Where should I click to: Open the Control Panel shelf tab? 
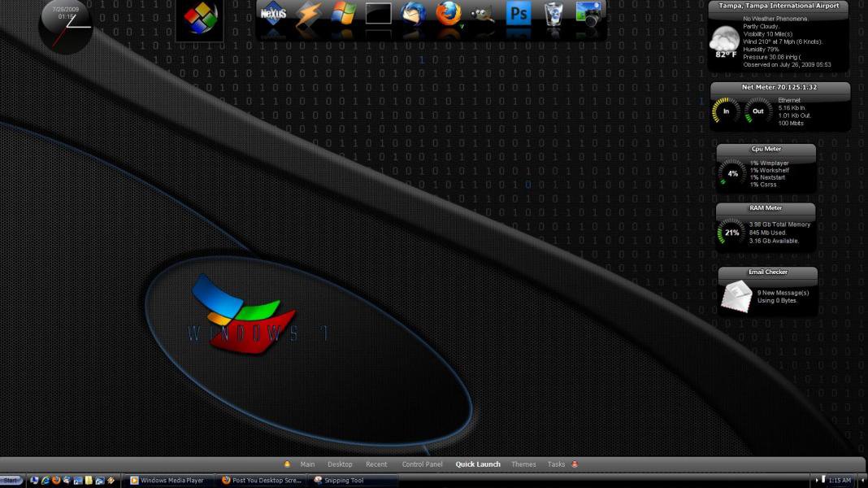(x=423, y=464)
